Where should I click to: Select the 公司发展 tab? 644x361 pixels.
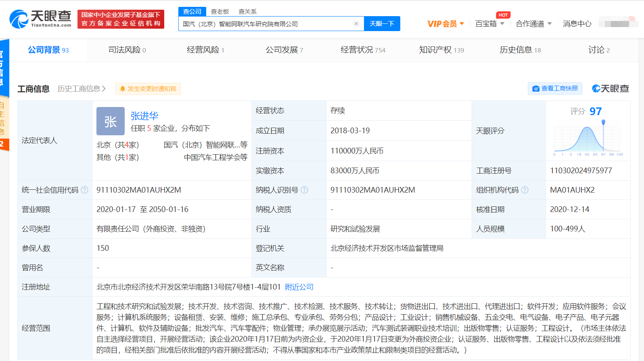click(284, 50)
